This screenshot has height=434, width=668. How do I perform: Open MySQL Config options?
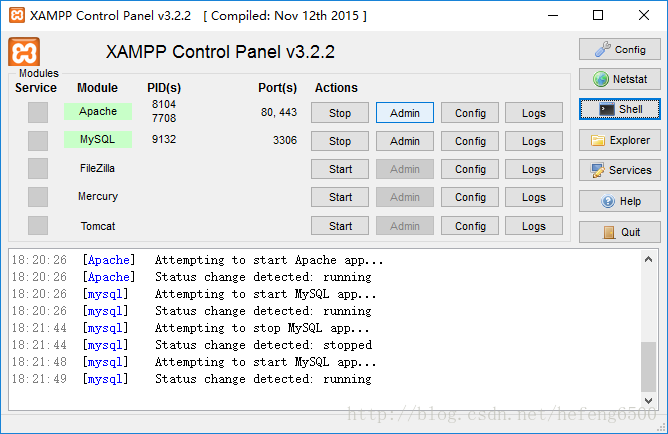point(470,141)
